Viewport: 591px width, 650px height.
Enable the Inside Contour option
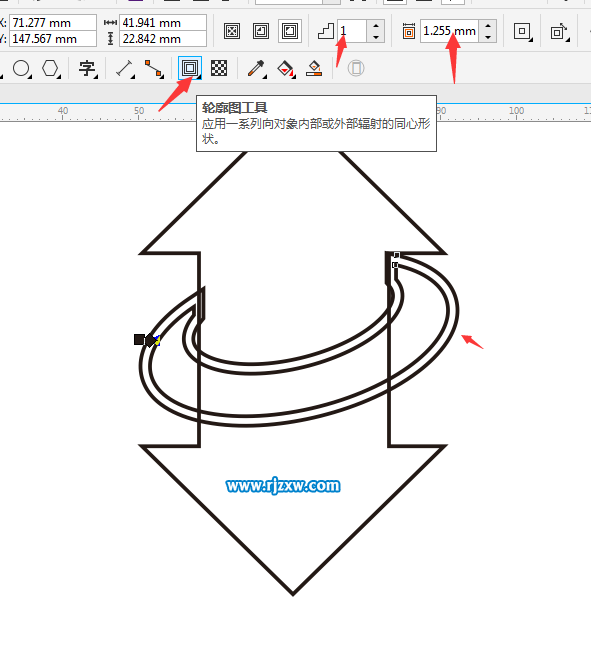(261, 31)
